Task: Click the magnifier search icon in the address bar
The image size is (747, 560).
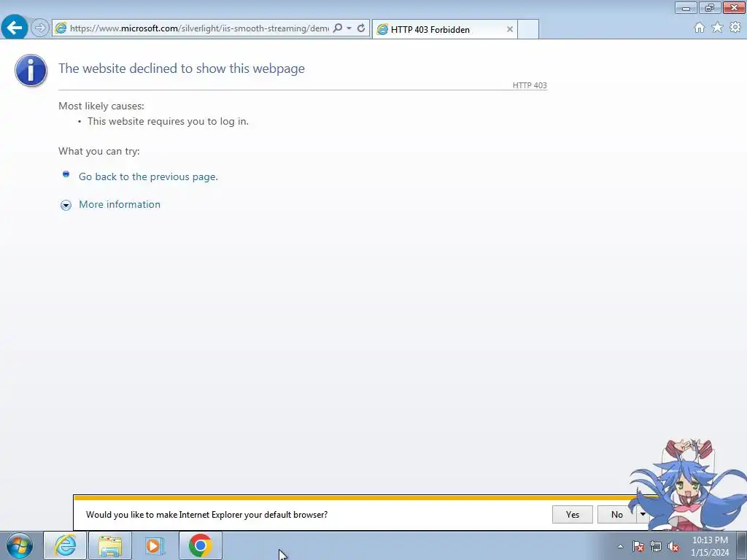Action: click(337, 28)
